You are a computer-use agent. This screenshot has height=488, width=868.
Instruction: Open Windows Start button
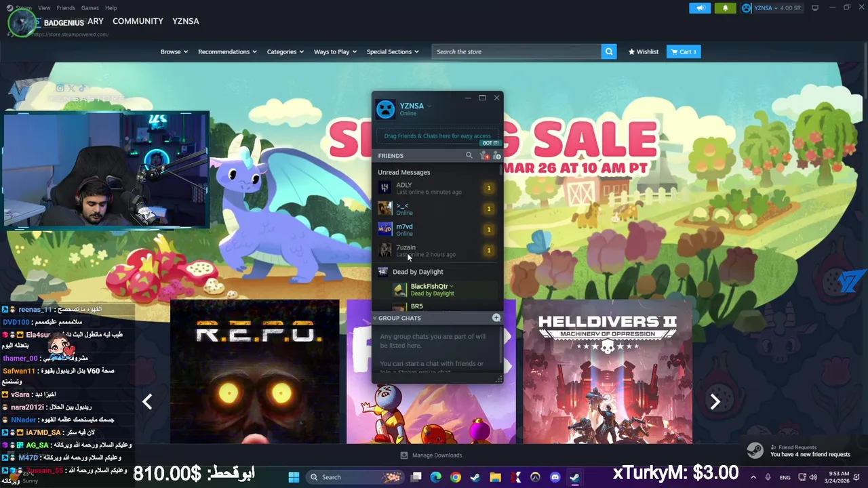coord(294,477)
